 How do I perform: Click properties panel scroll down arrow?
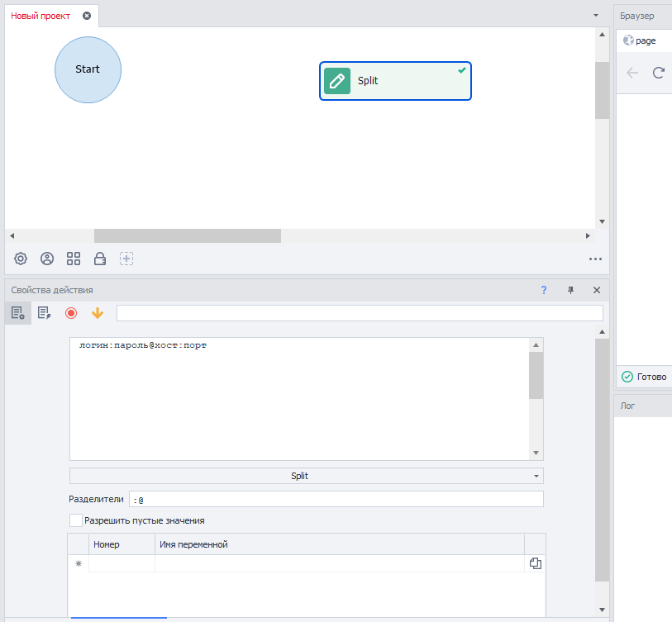pyautogui.click(x=602, y=610)
